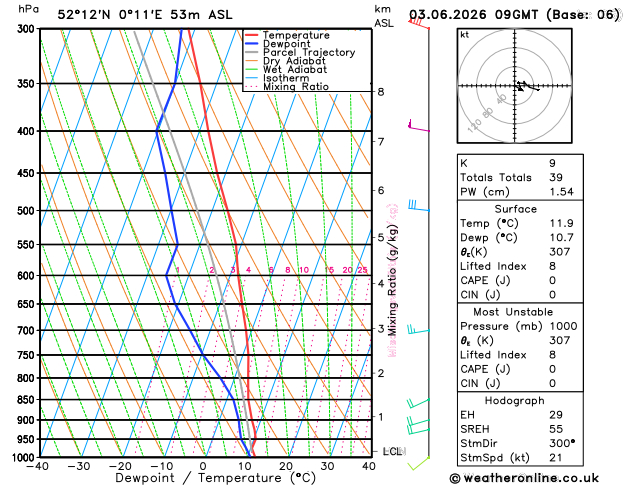Click the 'EH' value 29
This screenshot has width=629, height=486.
point(556,415)
